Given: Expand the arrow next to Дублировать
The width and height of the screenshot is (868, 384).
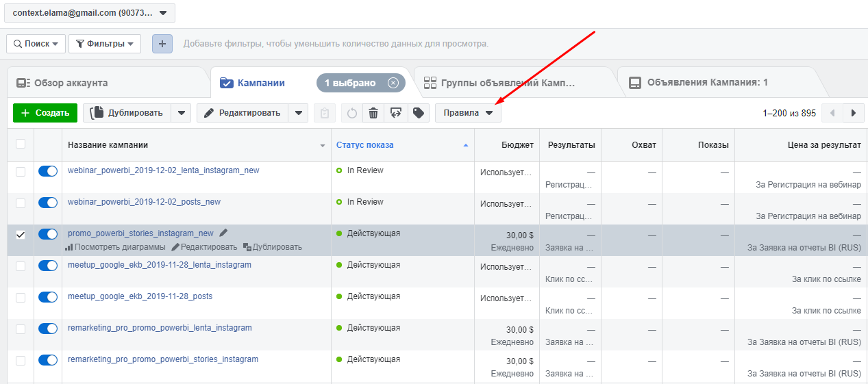Looking at the screenshot, I should [181, 113].
